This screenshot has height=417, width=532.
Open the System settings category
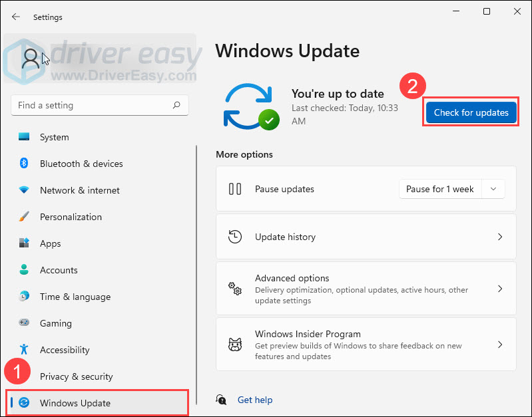(55, 137)
